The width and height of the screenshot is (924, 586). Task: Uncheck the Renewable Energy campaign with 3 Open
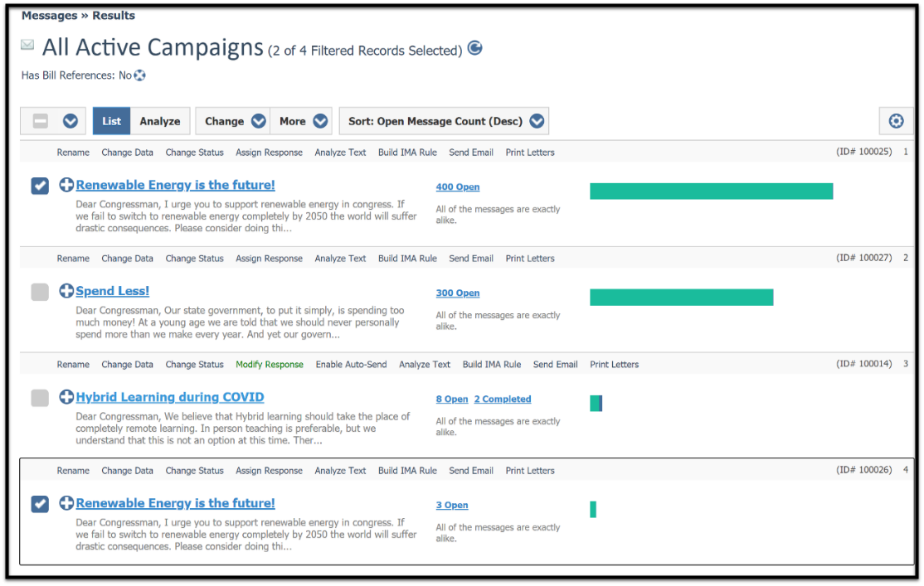tap(40, 504)
